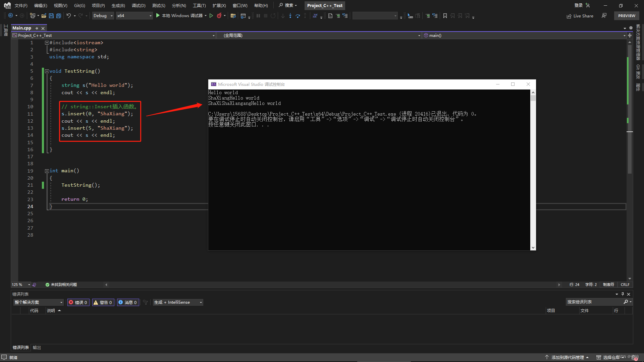
Task: Click the split editor icon
Action: tap(630, 36)
